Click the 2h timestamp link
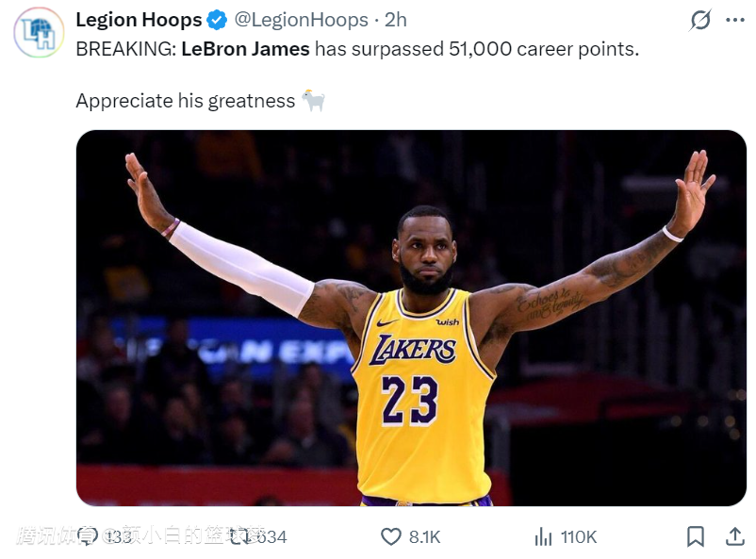 396,20
